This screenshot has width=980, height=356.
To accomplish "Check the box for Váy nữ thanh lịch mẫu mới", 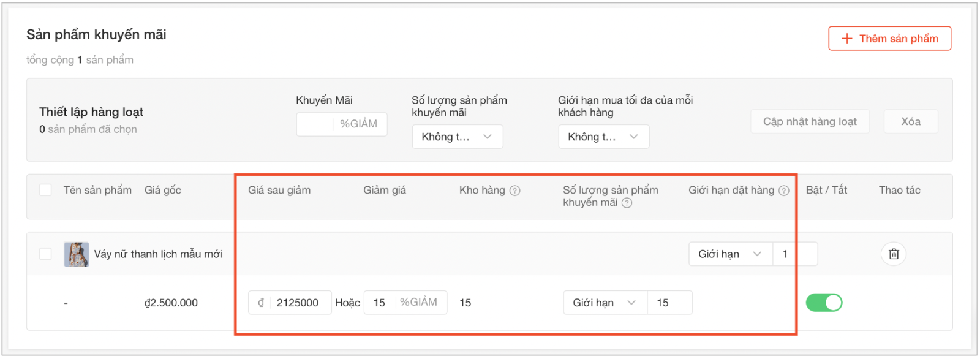I will click(x=45, y=254).
